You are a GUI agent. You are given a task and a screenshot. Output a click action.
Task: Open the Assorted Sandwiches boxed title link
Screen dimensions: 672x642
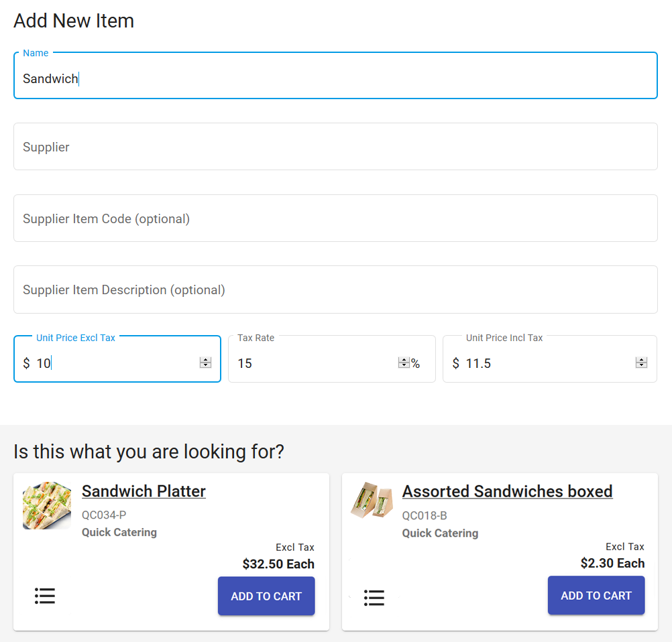click(507, 491)
